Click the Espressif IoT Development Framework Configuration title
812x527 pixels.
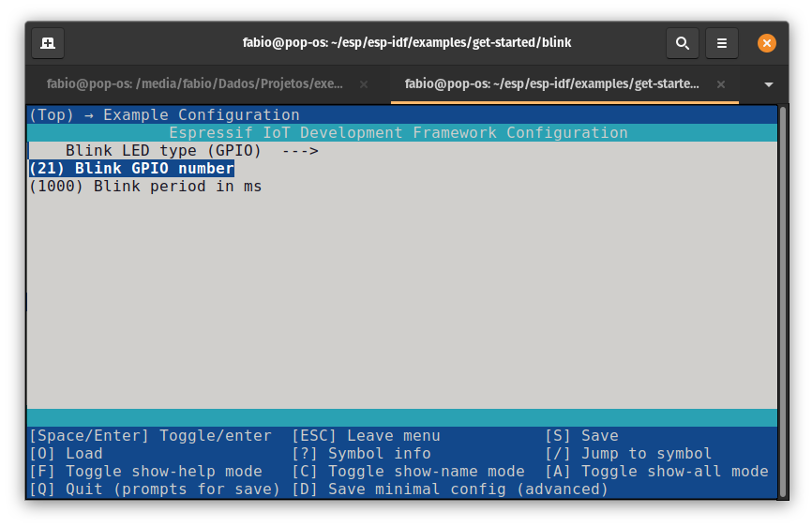[x=398, y=132]
